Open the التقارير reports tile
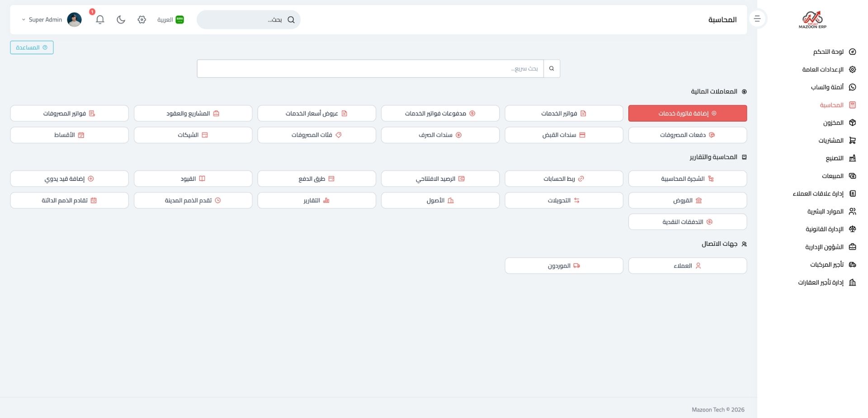868x418 pixels. click(x=316, y=201)
